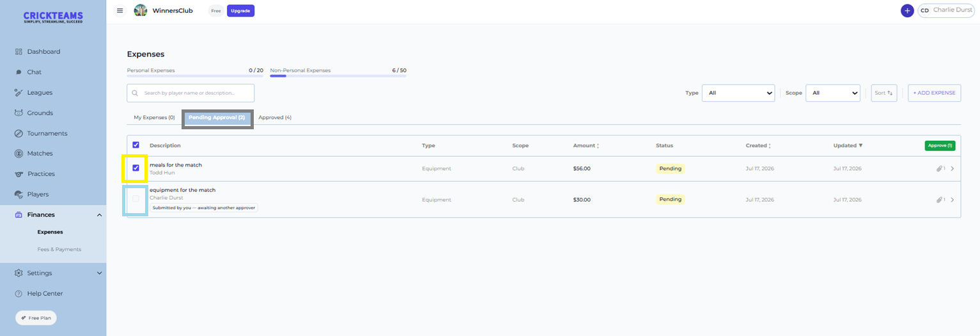Click the Description column header
The image size is (980, 336).
tap(165, 146)
